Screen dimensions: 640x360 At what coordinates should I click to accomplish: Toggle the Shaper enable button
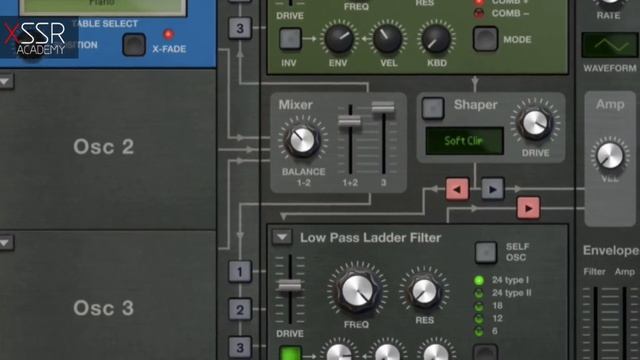433,108
